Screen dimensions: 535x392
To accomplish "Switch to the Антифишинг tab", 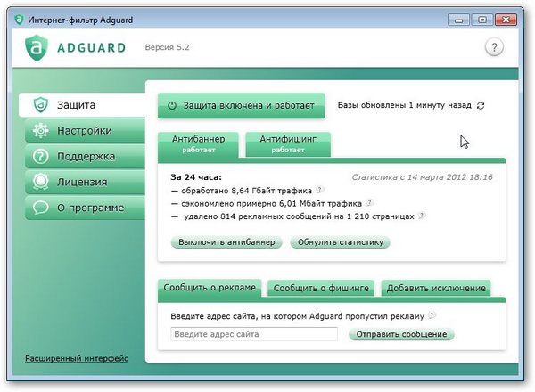I will (287, 144).
